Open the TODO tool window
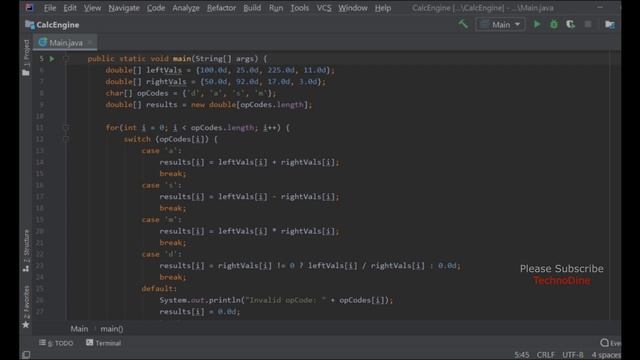The width and height of the screenshot is (640, 360). (x=56, y=343)
